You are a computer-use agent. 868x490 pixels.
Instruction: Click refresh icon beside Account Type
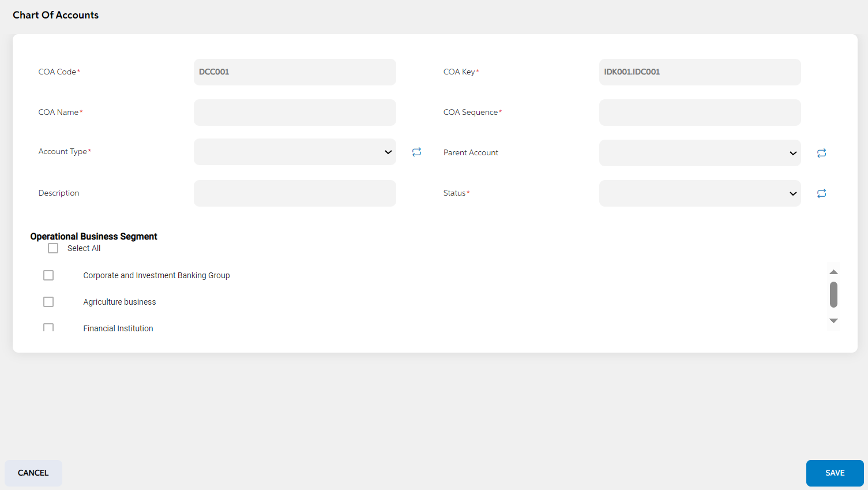point(416,152)
